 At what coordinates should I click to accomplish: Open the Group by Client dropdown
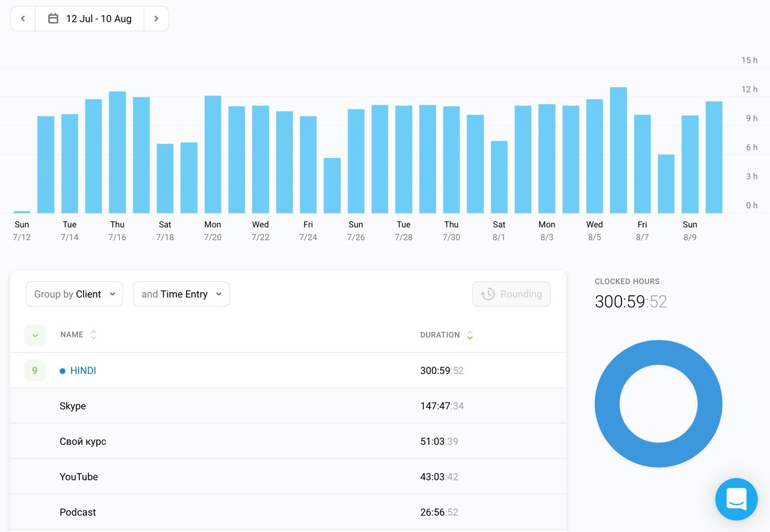tap(74, 294)
